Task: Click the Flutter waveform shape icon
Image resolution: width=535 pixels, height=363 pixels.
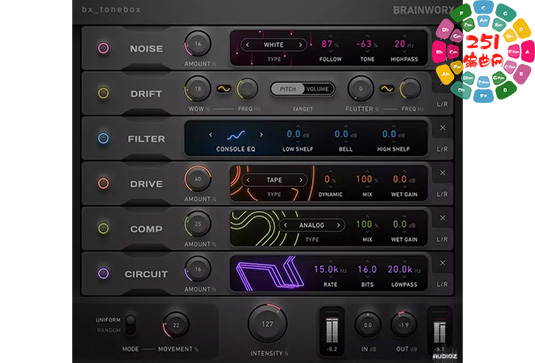Action: click(x=387, y=89)
